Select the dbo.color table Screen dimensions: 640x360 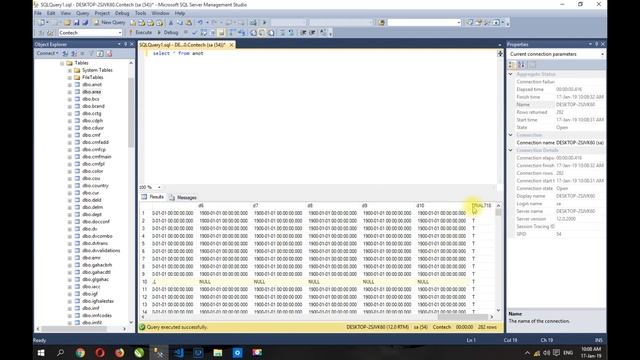pyautogui.click(x=93, y=171)
